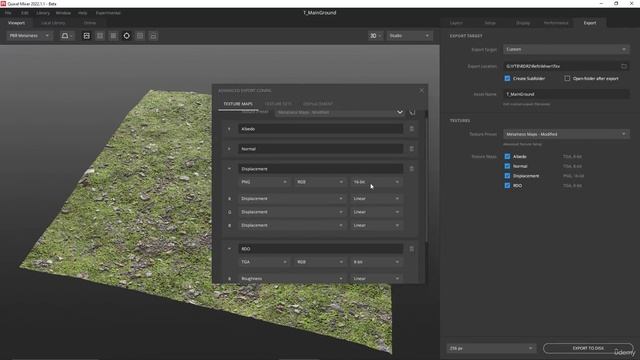Screen dimensions: 640x360
Task: Open Roughness channel source dropdown under RDO
Action: 292,278
